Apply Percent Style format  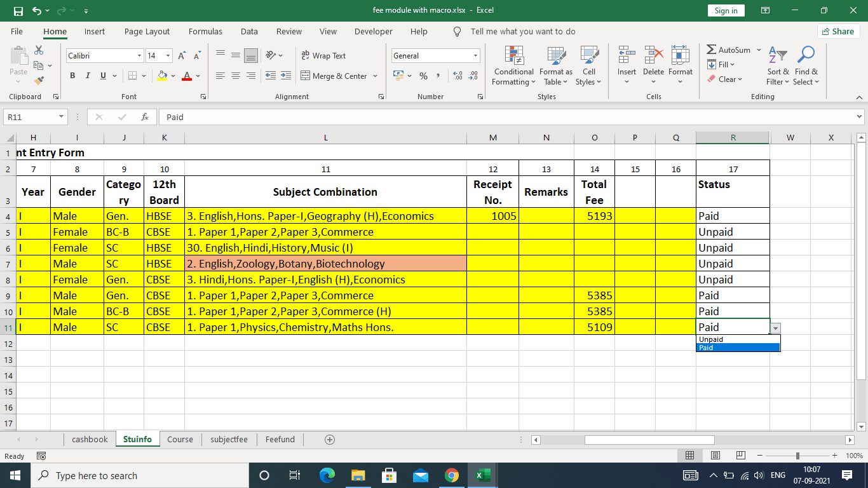click(x=423, y=76)
